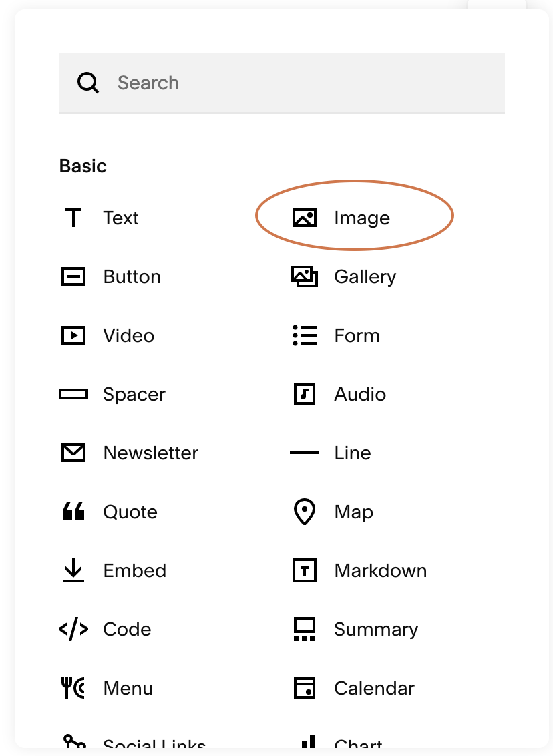
Task: Select the Image block icon
Action: (305, 217)
